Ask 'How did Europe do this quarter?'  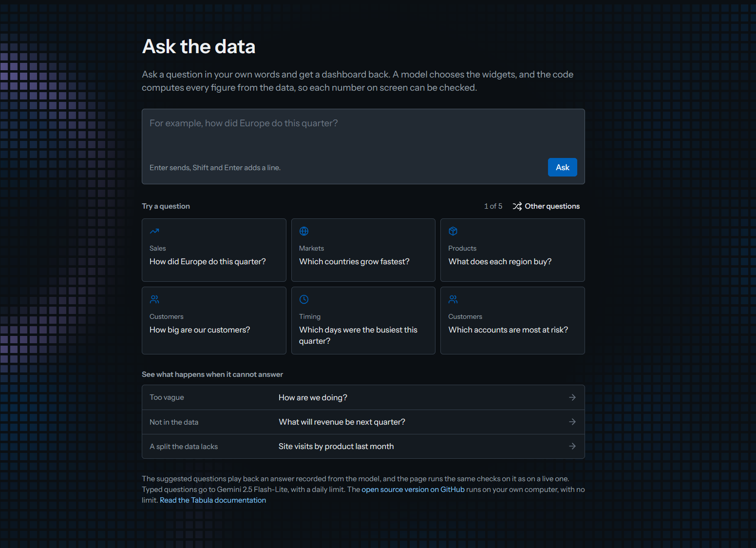(x=214, y=250)
